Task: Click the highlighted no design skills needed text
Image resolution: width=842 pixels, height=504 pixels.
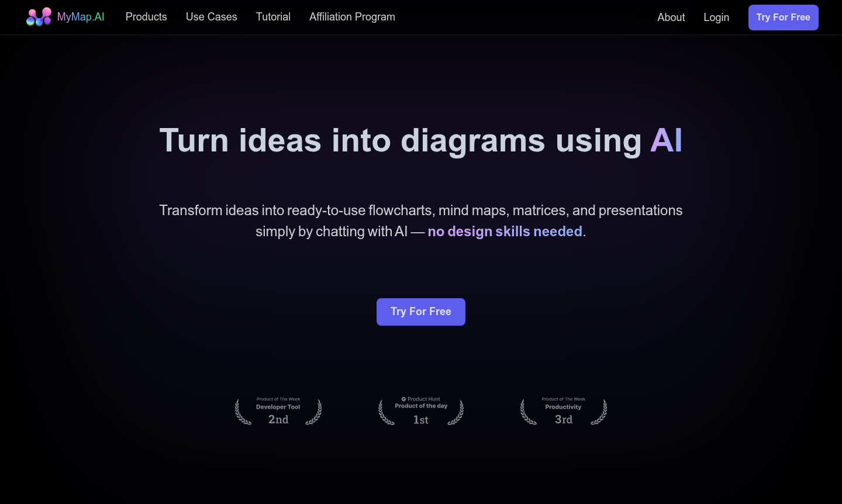Action: 505,232
